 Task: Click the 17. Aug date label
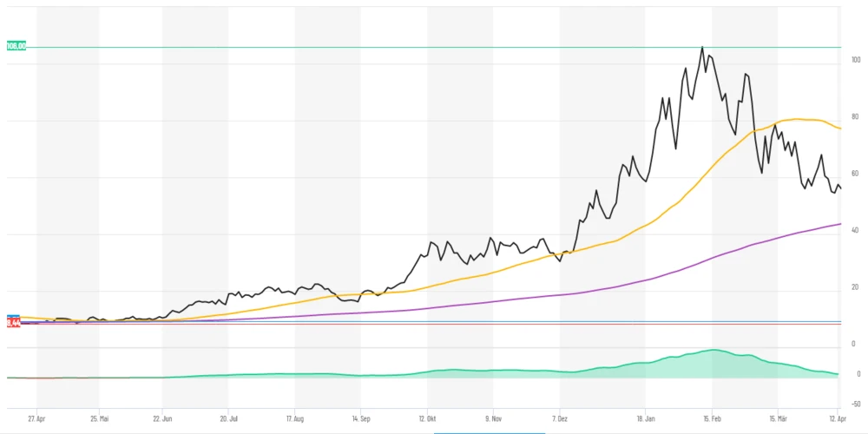click(295, 417)
